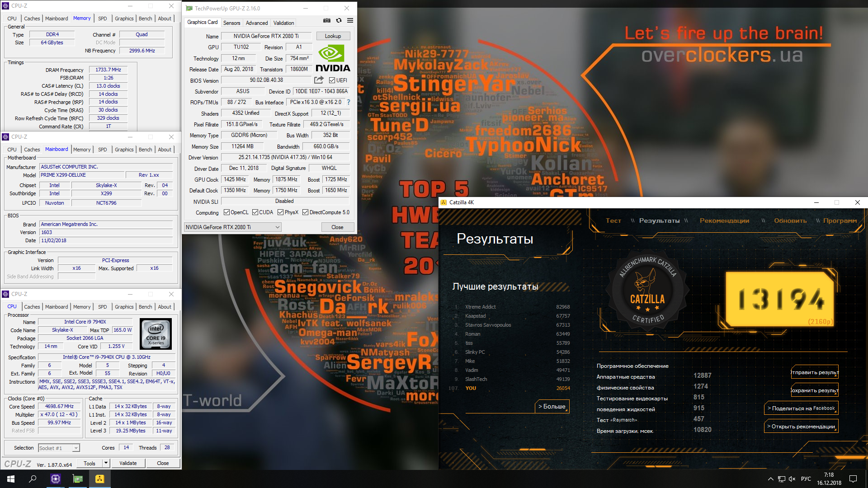Click the taskbar clock showing 7:18
The height and width of the screenshot is (488, 868).
829,479
